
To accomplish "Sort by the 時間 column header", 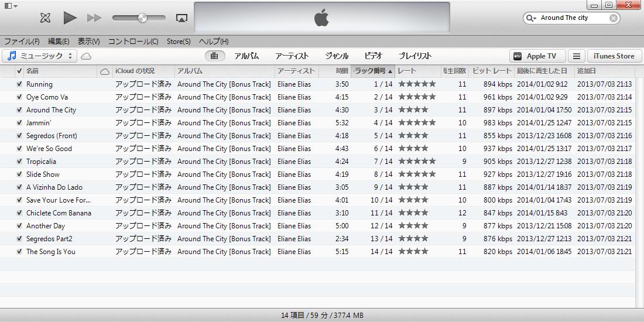I will tap(335, 71).
